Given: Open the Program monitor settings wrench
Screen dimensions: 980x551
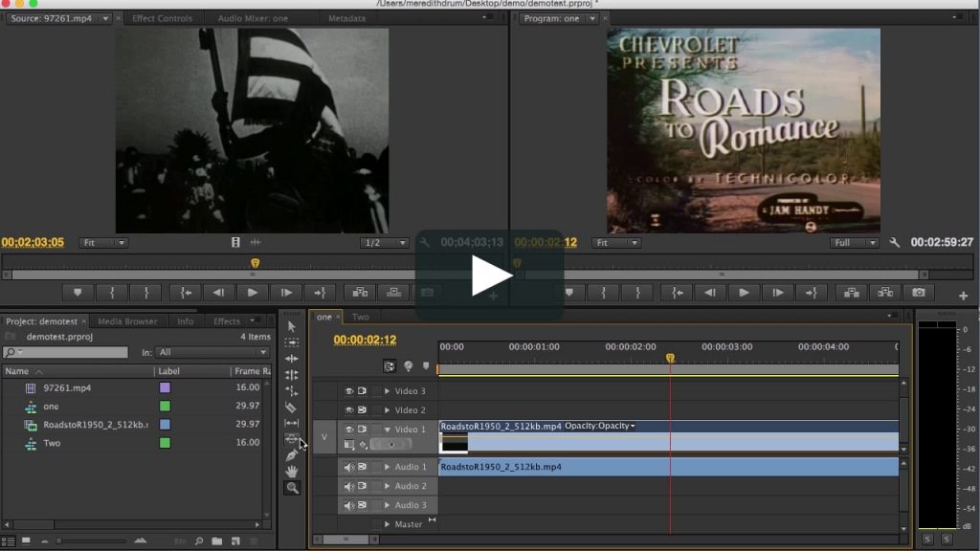Looking at the screenshot, I should 895,242.
